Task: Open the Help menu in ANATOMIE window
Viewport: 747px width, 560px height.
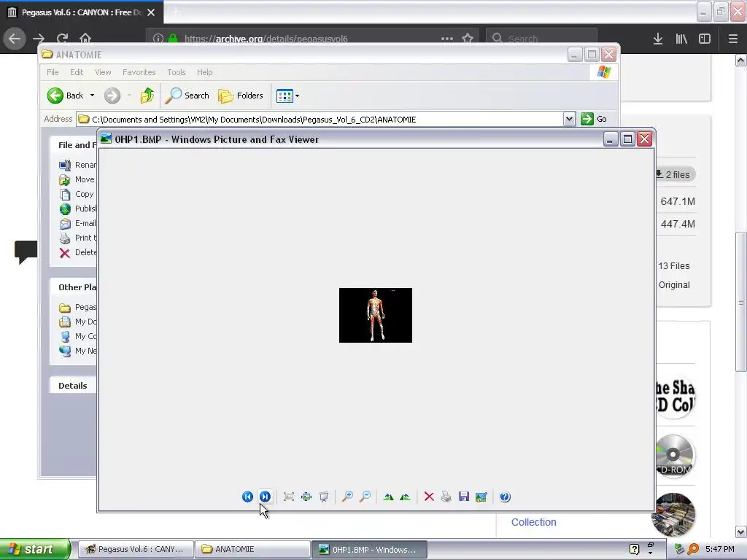Action: coord(205,72)
